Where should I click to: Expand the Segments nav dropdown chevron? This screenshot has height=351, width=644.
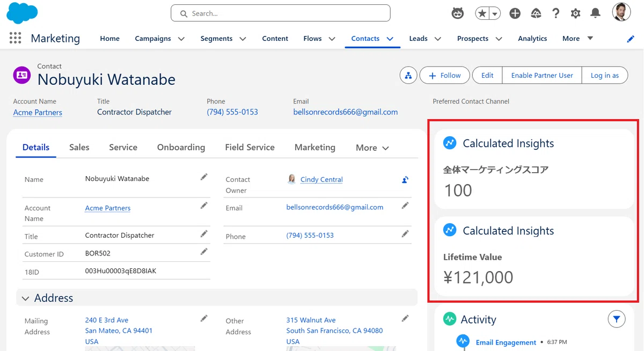(243, 39)
